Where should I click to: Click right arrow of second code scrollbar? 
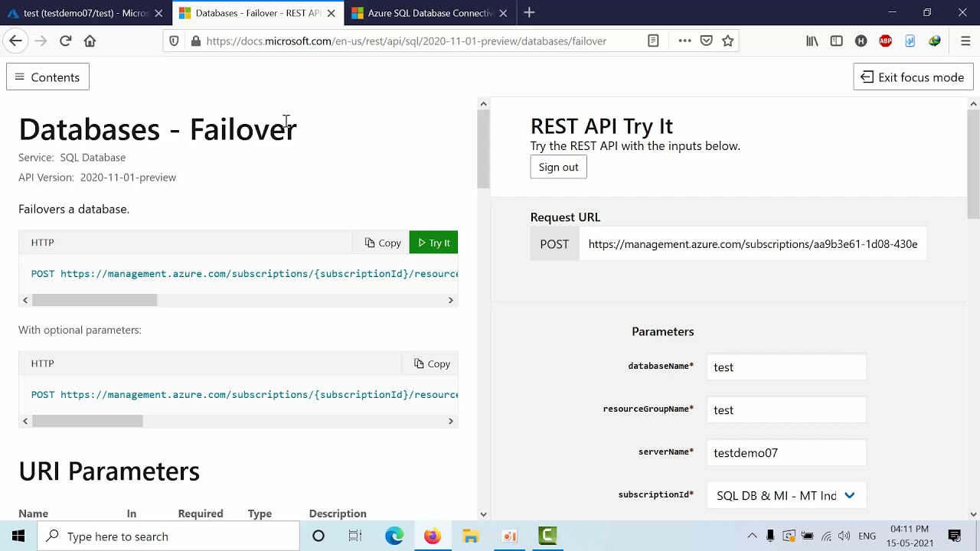point(451,421)
